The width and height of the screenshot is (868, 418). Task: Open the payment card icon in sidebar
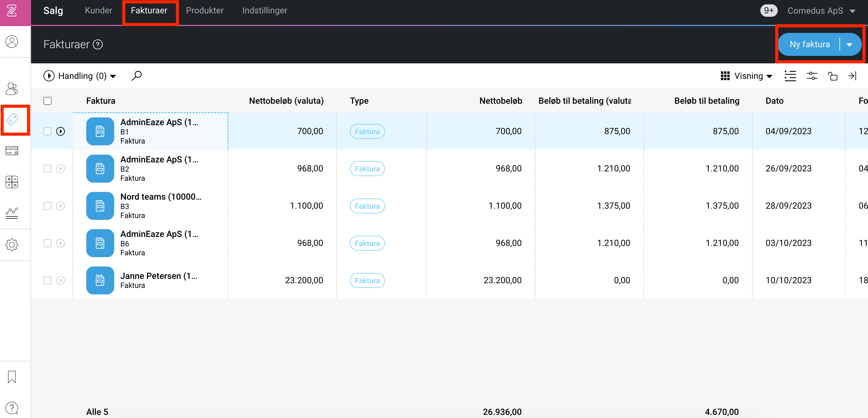[x=12, y=151]
